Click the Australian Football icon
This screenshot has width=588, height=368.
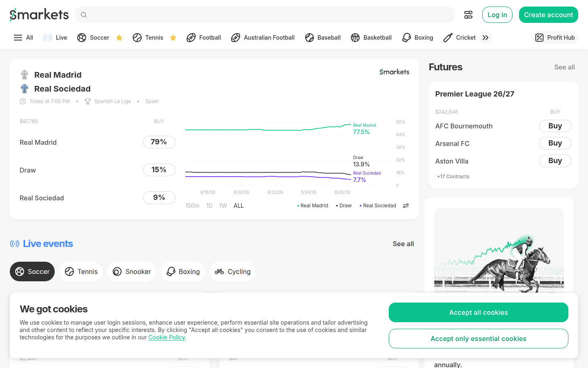236,38
